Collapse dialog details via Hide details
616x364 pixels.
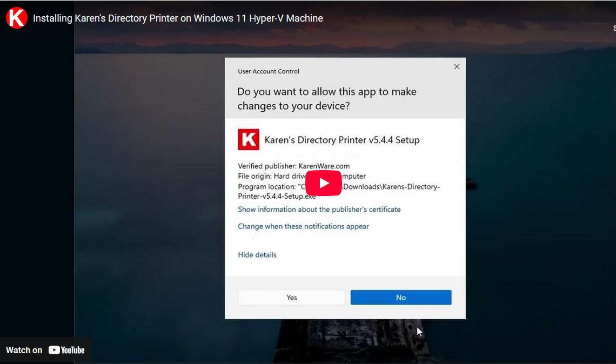(x=257, y=254)
